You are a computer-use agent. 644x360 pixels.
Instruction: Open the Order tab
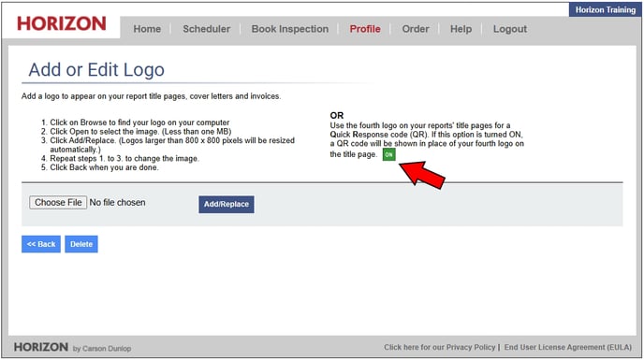(x=416, y=29)
